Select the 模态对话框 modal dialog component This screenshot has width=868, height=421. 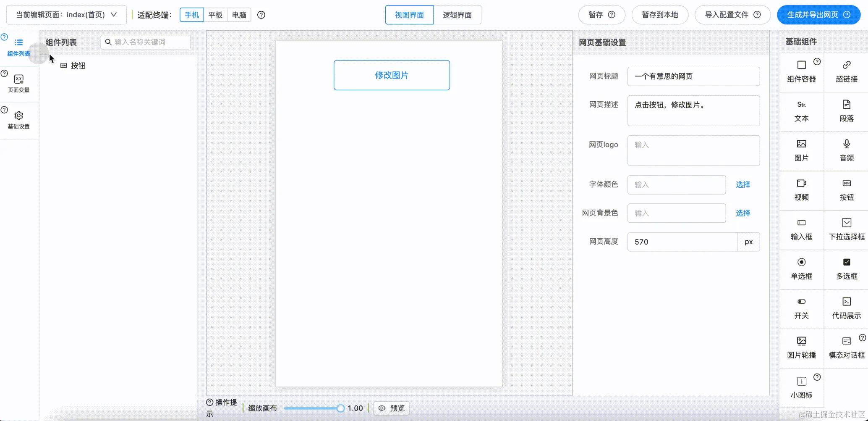point(846,348)
